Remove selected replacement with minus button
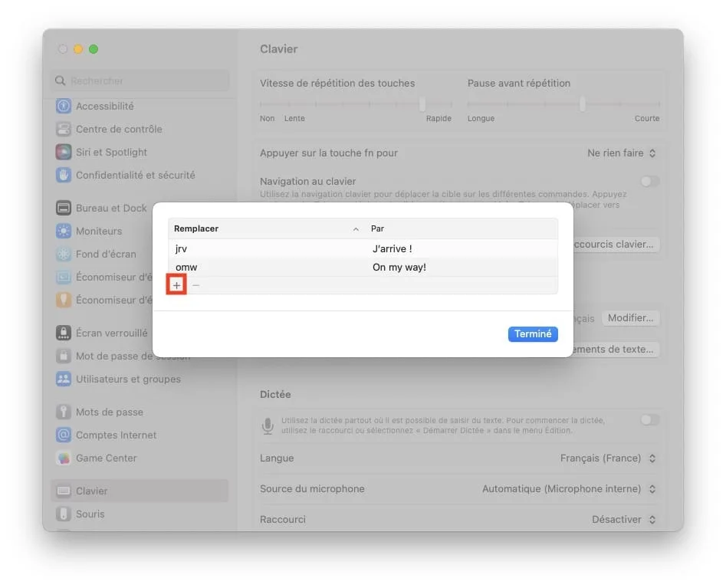 (195, 285)
